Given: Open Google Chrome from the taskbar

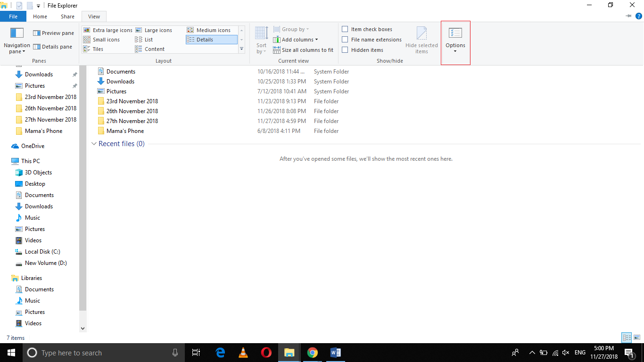Looking at the screenshot, I should (312, 352).
